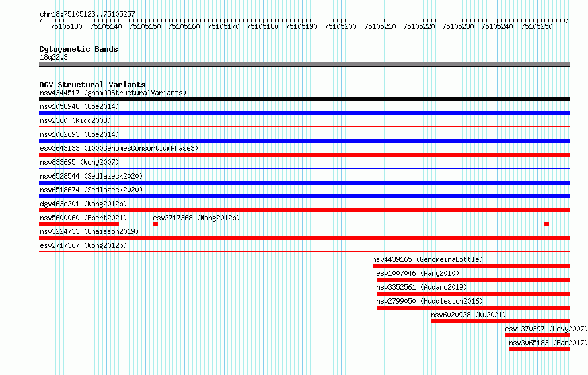Click the red bar under nsv3352561
Image resolution: width=588 pixels, height=375 pixels.
[x=473, y=294]
